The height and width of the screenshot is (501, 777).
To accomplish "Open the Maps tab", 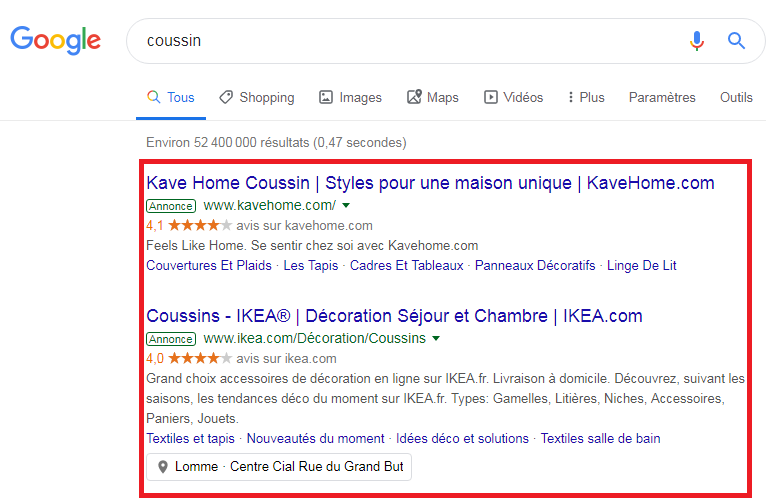I will [433, 97].
